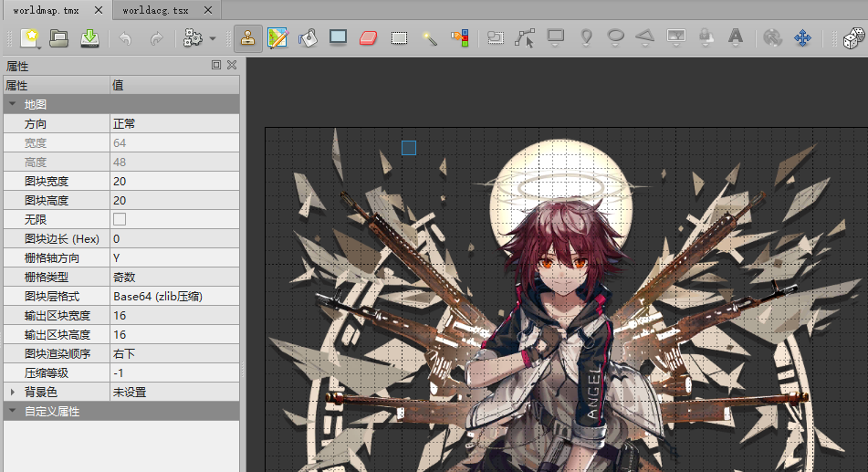Click the 值 column header
Viewport: 868px width, 472px height.
pos(175,85)
